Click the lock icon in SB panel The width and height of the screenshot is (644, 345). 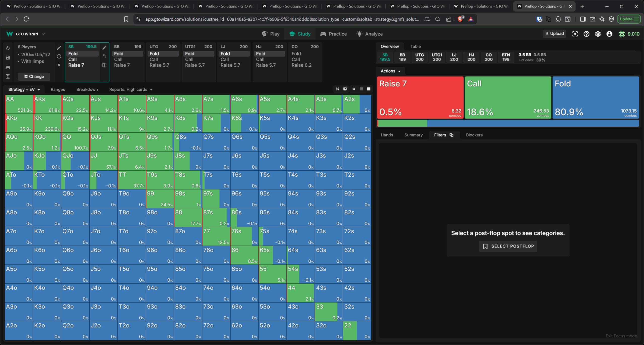pyautogui.click(x=104, y=56)
